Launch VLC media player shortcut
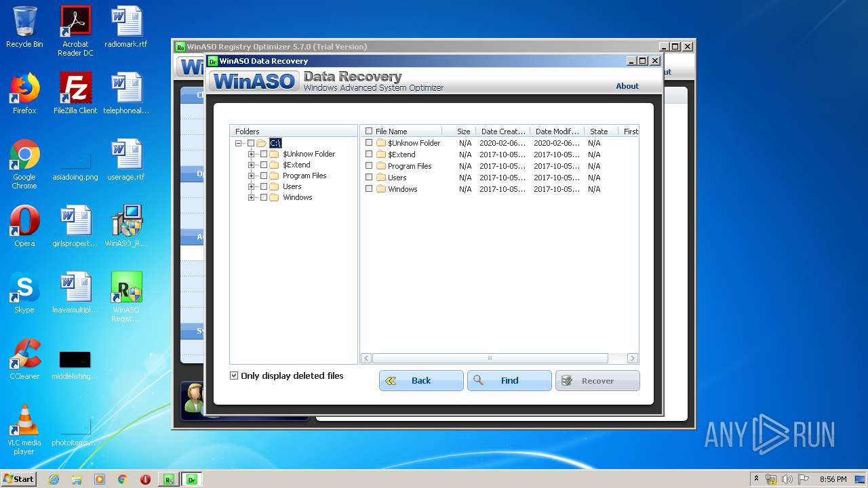The height and width of the screenshot is (488, 868). pos(24,430)
